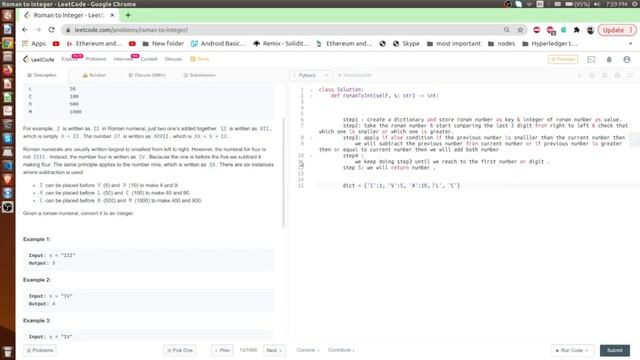Submit the solution
The height and width of the screenshot is (360, 640).
(x=615, y=350)
